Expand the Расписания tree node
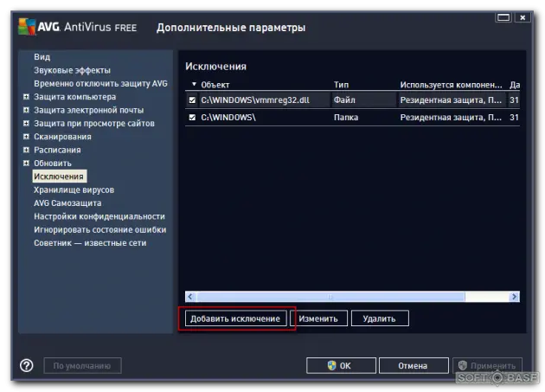This screenshot has width=545, height=392. tap(26, 150)
